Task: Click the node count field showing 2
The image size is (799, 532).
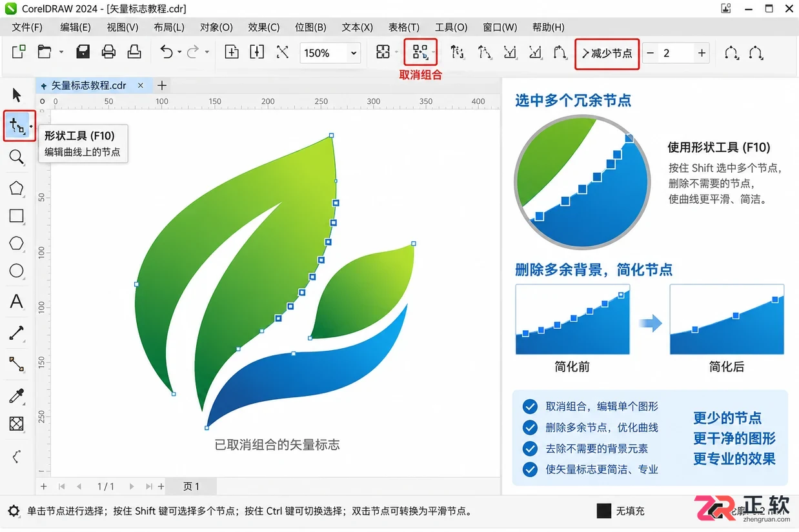Action: point(676,54)
